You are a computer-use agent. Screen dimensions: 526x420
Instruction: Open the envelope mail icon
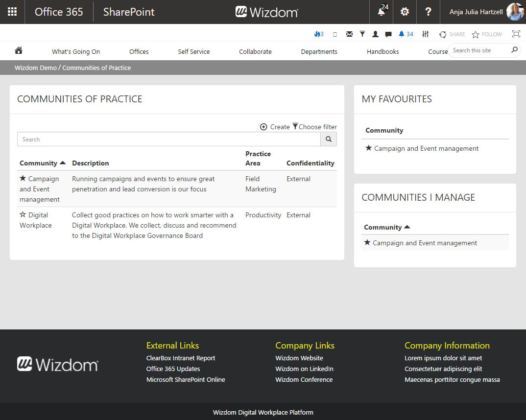[x=349, y=34]
